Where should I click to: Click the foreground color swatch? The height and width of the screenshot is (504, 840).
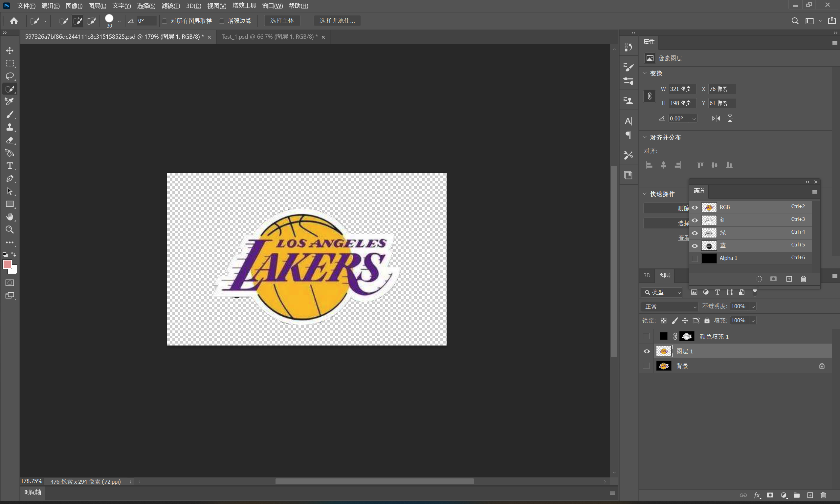pyautogui.click(x=7, y=264)
